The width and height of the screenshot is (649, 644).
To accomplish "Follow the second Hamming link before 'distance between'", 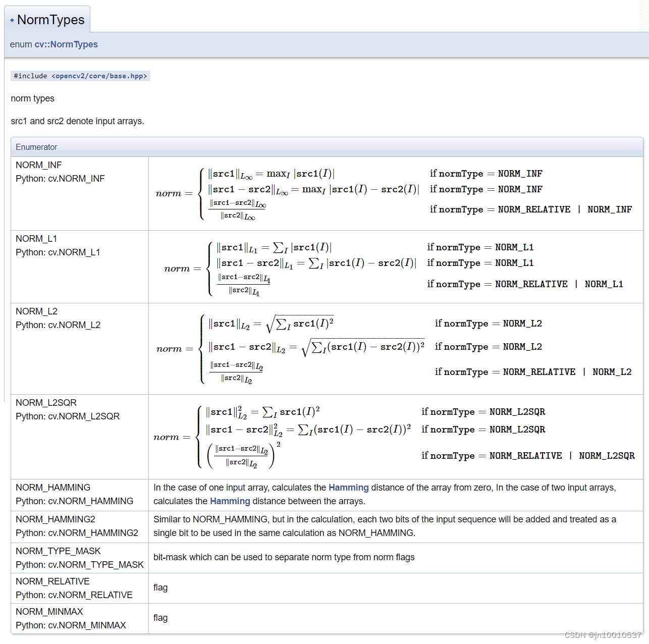I will [230, 501].
